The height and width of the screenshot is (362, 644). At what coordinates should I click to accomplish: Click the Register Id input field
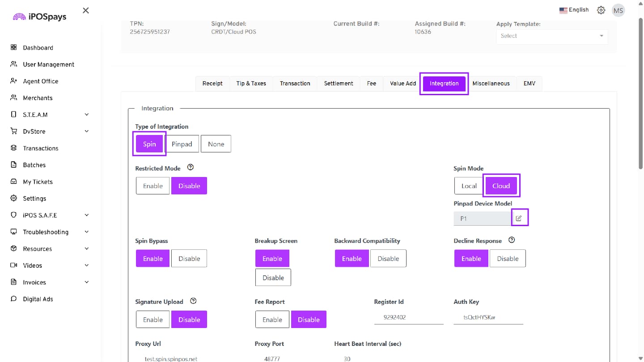pyautogui.click(x=408, y=318)
